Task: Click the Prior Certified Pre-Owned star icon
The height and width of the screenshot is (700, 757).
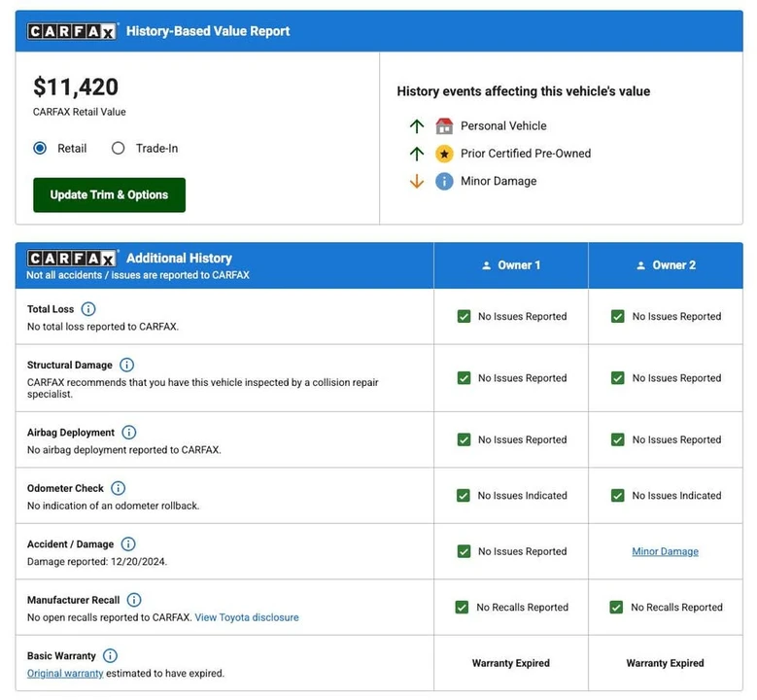Action: click(444, 154)
